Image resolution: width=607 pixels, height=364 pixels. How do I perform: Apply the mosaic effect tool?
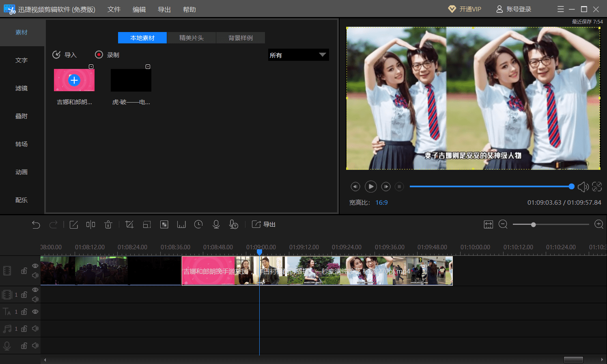tap(164, 225)
